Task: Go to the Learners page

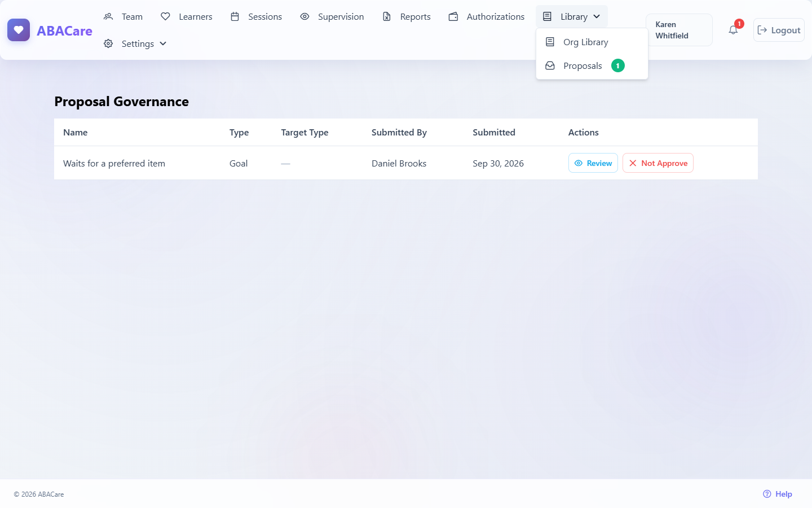Action: [187, 16]
